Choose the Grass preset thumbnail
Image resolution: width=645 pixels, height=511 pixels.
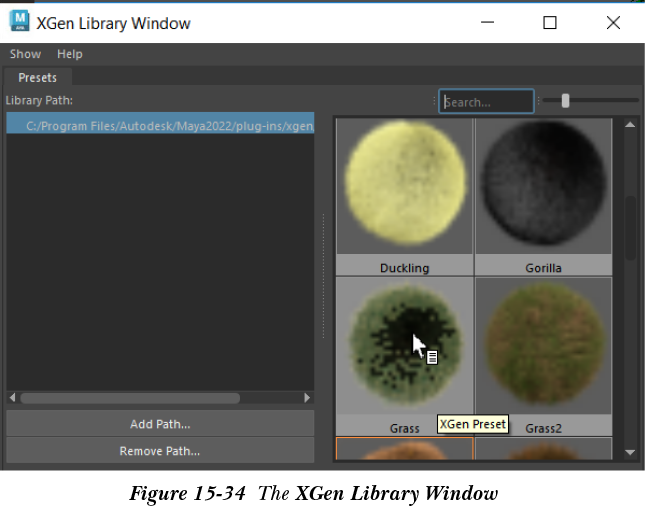(x=404, y=345)
